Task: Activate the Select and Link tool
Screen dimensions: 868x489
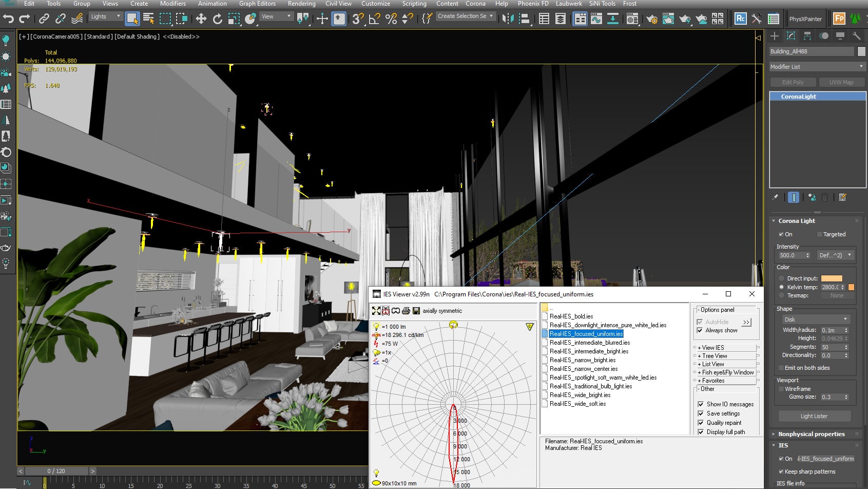Action: pos(44,19)
